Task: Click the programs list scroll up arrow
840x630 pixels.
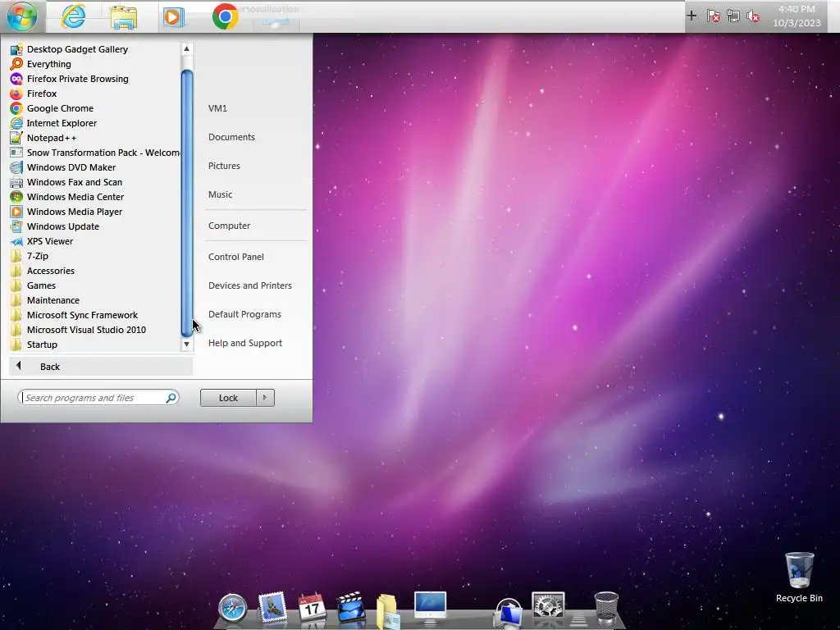Action: (x=186, y=48)
